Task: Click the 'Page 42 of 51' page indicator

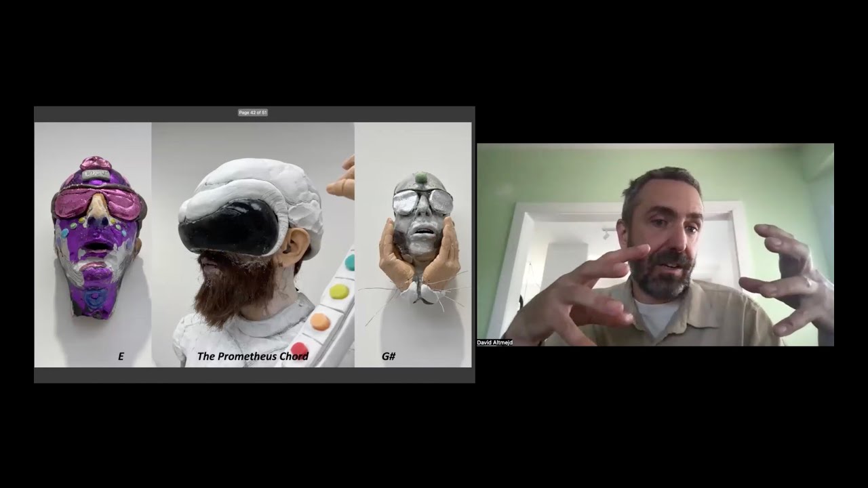Action: tap(253, 113)
